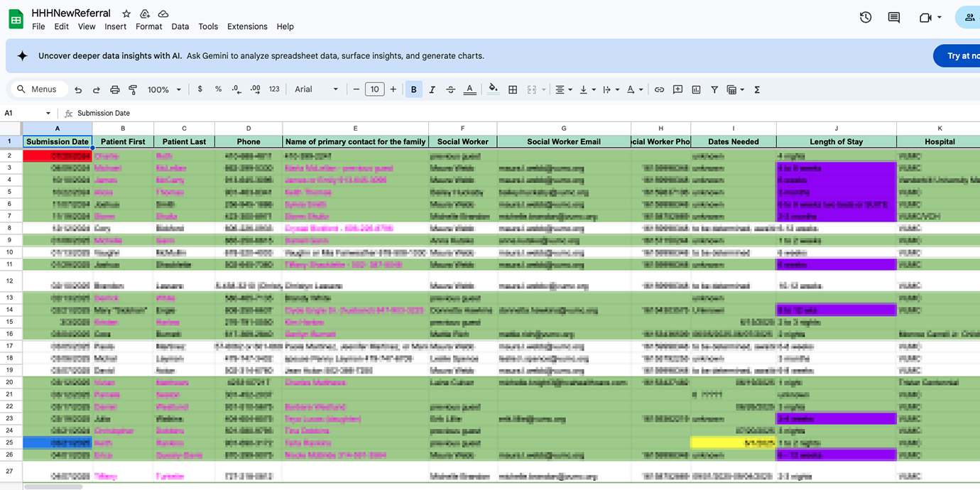The width and height of the screenshot is (980, 490).
Task: Create a filter
Action: (x=714, y=89)
